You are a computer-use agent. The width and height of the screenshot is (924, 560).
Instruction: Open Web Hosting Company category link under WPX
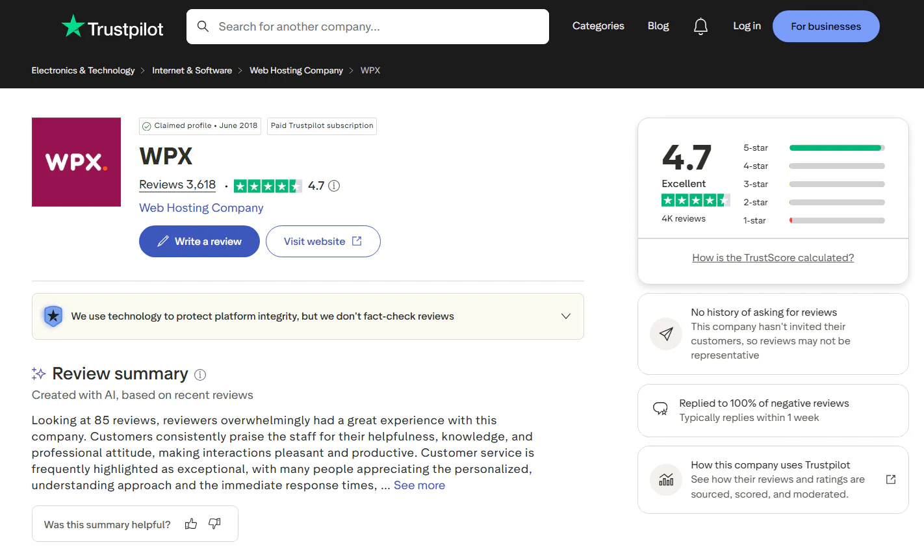[201, 208]
